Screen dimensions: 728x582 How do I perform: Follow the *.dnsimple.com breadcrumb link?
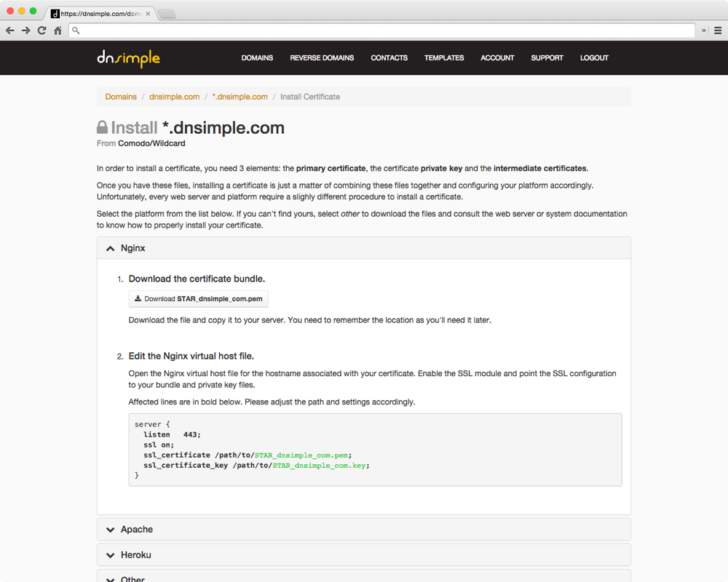tap(240, 97)
